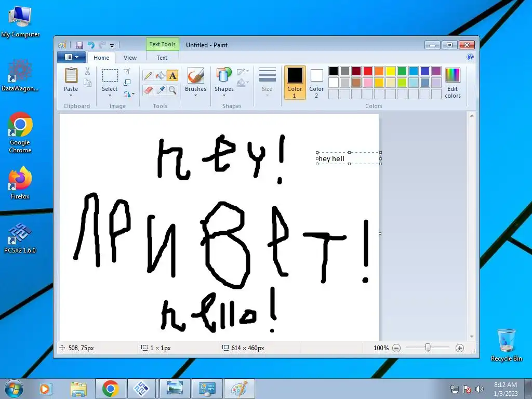Viewport: 532px width, 399px height.
Task: Click the volume speaker icon in system tray
Action: (x=479, y=389)
